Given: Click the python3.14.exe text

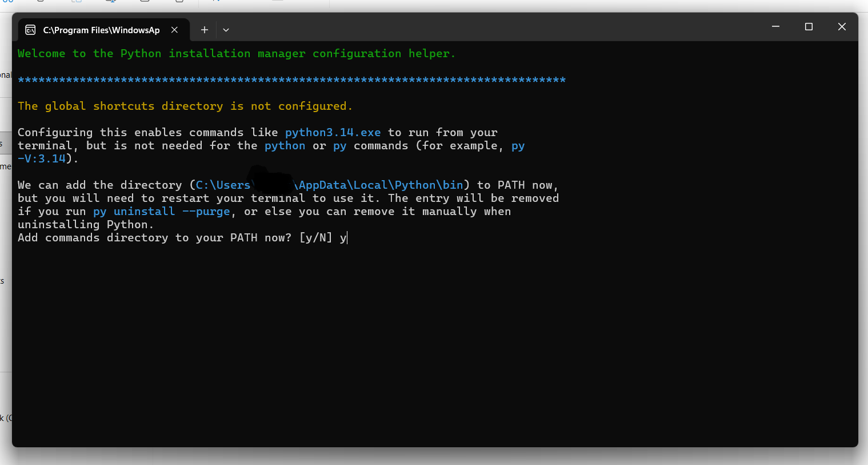Looking at the screenshot, I should (x=333, y=133).
